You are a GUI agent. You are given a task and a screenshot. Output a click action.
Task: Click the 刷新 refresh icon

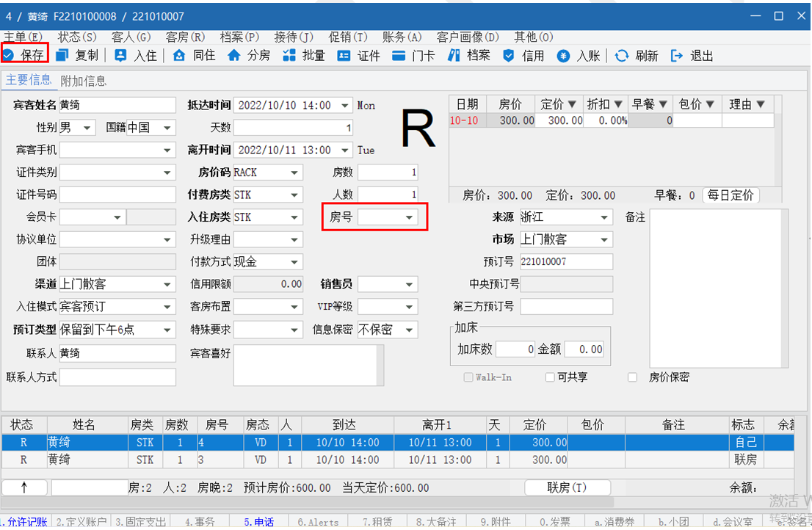pyautogui.click(x=622, y=56)
